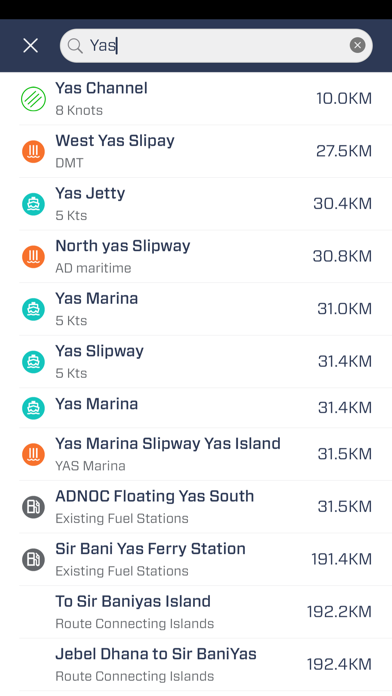392x696 pixels.
Task: Tap the fuel pump icon for ADNOC Floating
Action: pyautogui.click(x=33, y=507)
